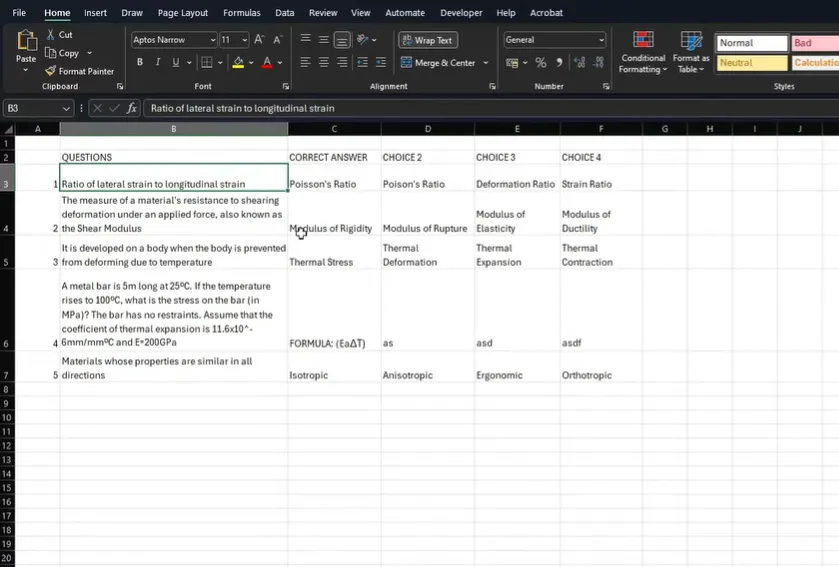Click the Format Painter brush icon
Viewport: 839px width, 567px height.
[x=51, y=71]
